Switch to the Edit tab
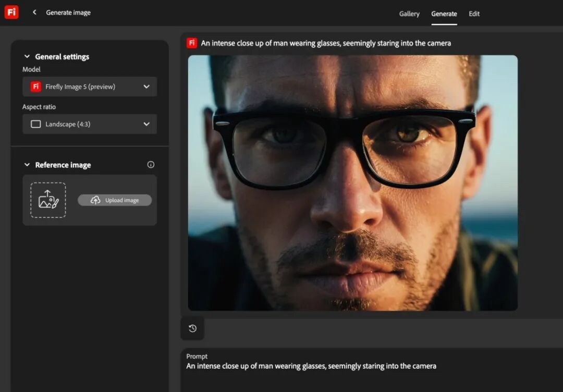This screenshot has height=392, width=563. (474, 14)
